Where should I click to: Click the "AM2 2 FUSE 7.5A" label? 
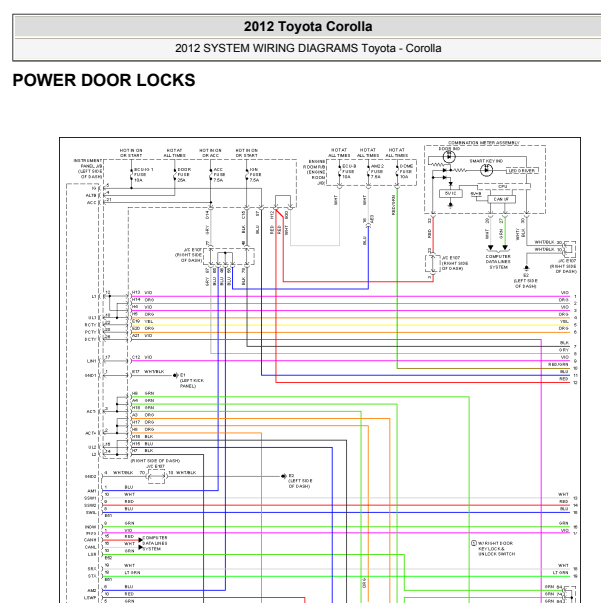377,172
